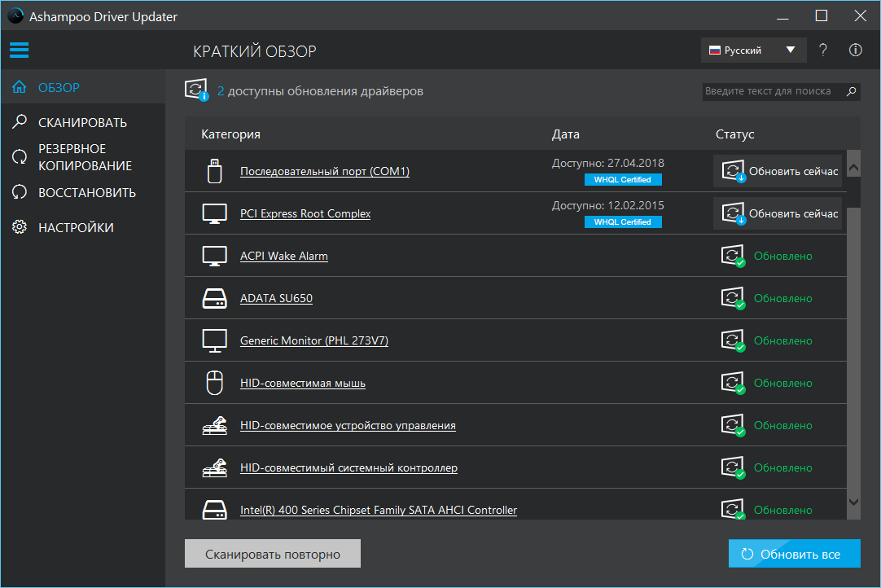Click the hamburger menu icon
881x588 pixels.
pyautogui.click(x=19, y=50)
